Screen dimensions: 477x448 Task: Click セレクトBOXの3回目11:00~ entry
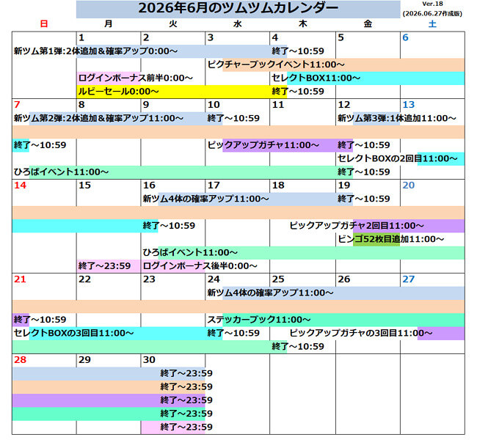pos(73,333)
